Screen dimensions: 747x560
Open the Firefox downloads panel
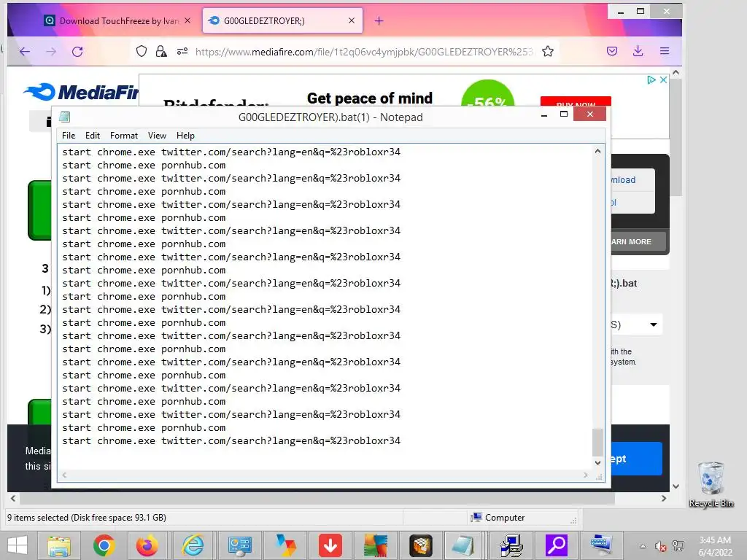[638, 51]
